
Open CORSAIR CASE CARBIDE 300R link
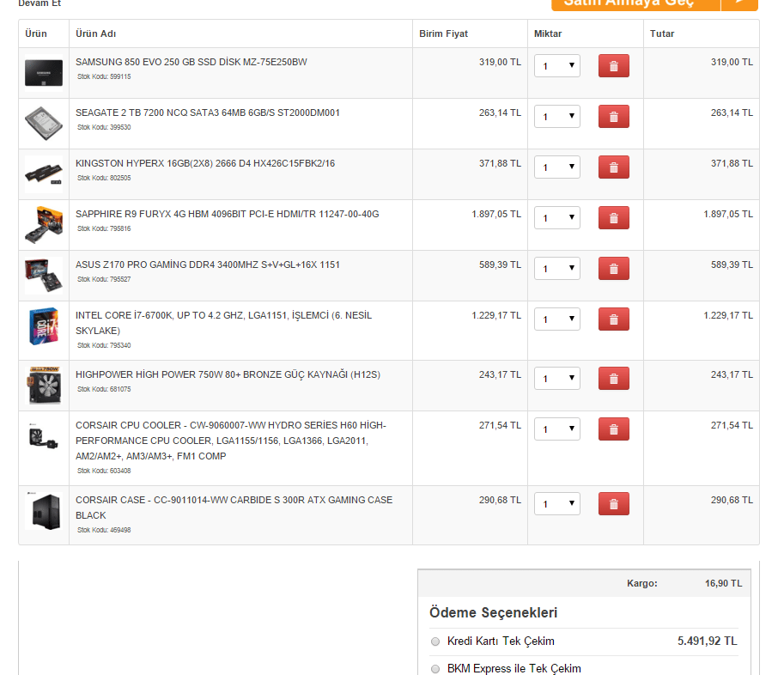pyautogui.click(x=234, y=508)
